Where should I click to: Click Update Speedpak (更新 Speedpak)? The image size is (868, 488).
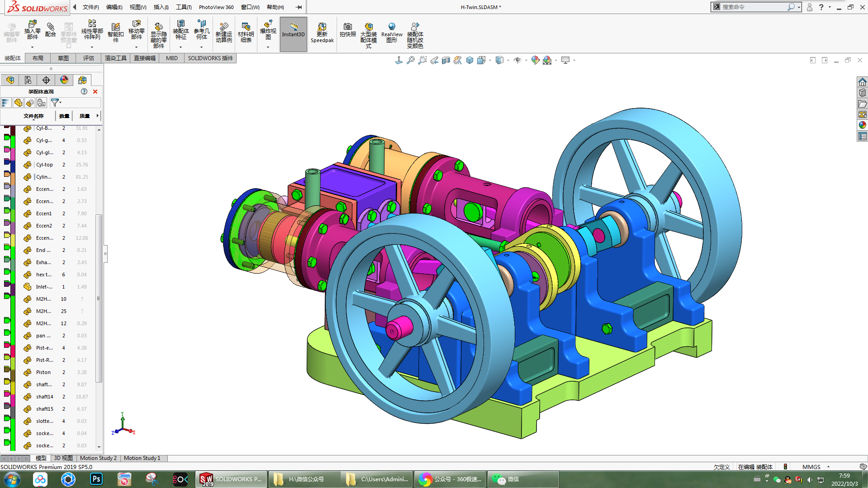pyautogui.click(x=322, y=33)
